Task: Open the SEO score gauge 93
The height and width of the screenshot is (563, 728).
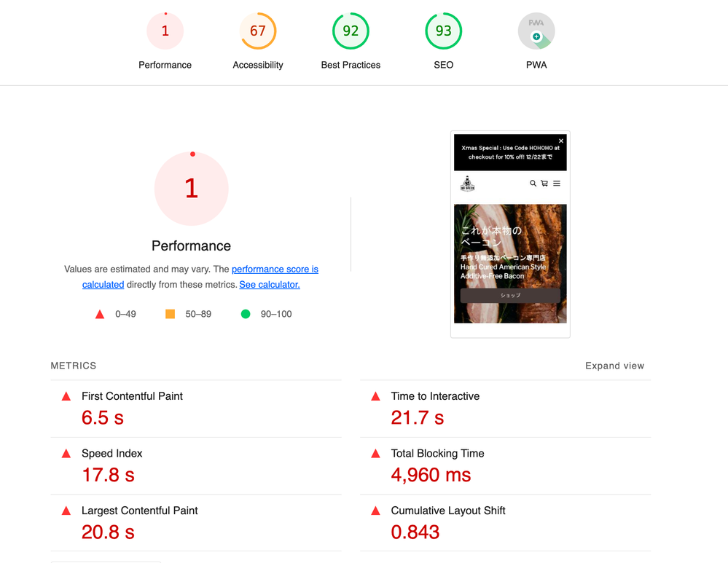Action: click(x=443, y=31)
